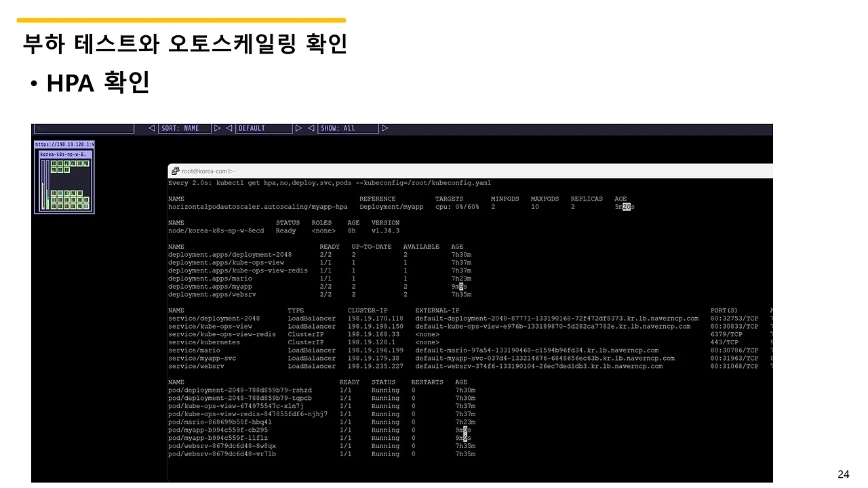Select deployment.apps/mario row
This screenshot has width=868, height=488.
(x=319, y=279)
